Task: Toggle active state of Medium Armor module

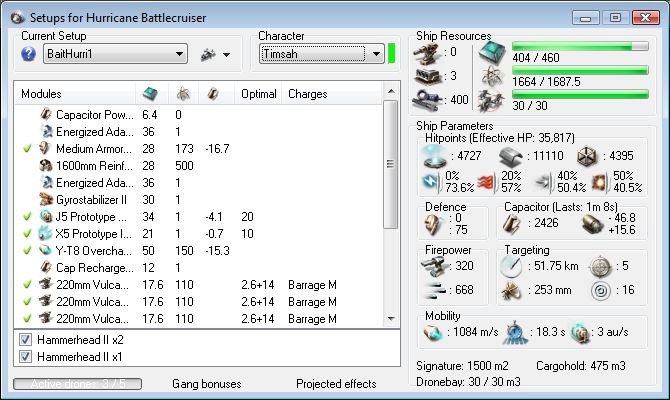Action: (27, 149)
